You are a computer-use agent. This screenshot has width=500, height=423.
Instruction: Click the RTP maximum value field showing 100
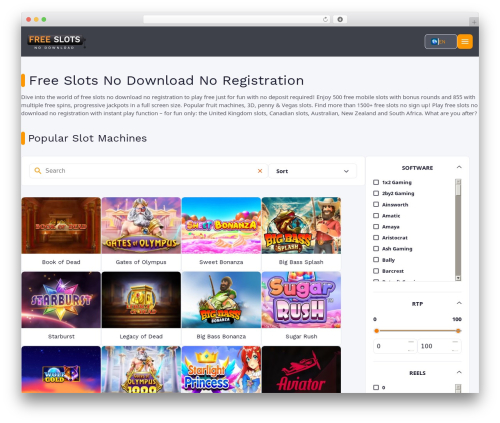[x=439, y=346]
